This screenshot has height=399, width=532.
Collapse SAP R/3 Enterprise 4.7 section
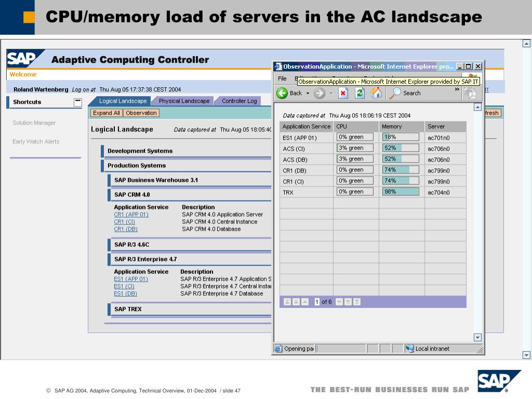pyautogui.click(x=145, y=259)
